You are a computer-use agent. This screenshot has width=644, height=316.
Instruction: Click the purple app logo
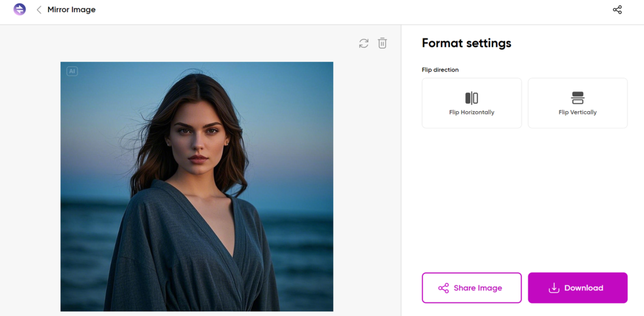click(x=19, y=9)
